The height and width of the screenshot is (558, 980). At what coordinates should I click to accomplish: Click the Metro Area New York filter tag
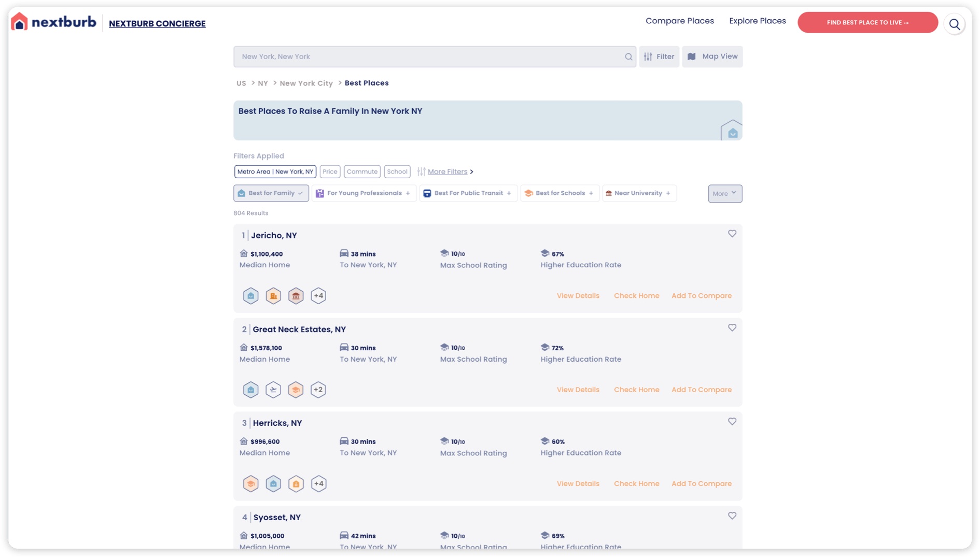pyautogui.click(x=275, y=171)
